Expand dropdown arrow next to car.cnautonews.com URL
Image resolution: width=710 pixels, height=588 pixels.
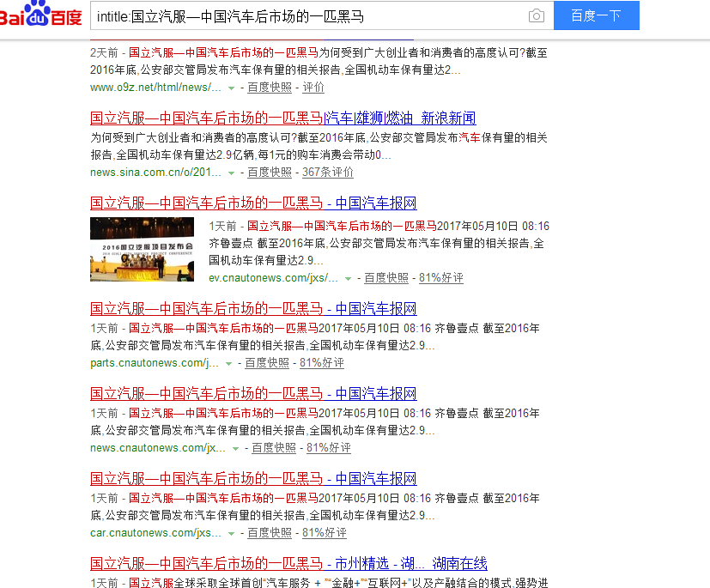tap(232, 534)
